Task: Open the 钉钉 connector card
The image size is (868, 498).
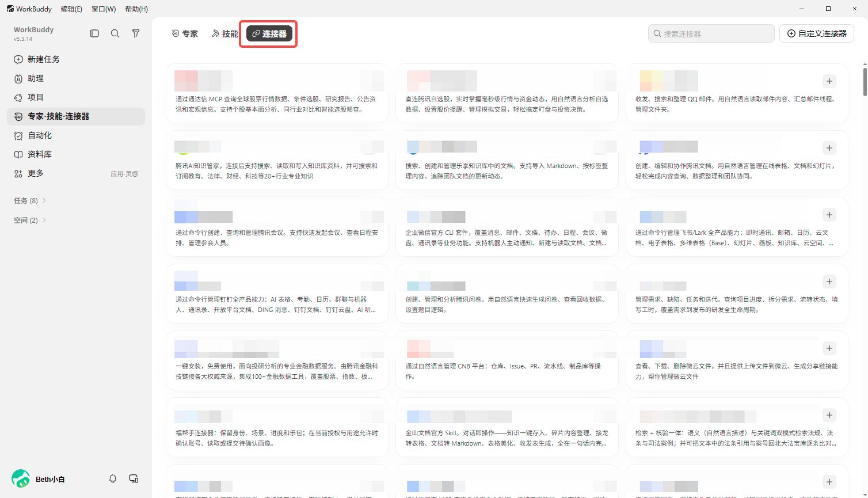Action: pyautogui.click(x=277, y=293)
